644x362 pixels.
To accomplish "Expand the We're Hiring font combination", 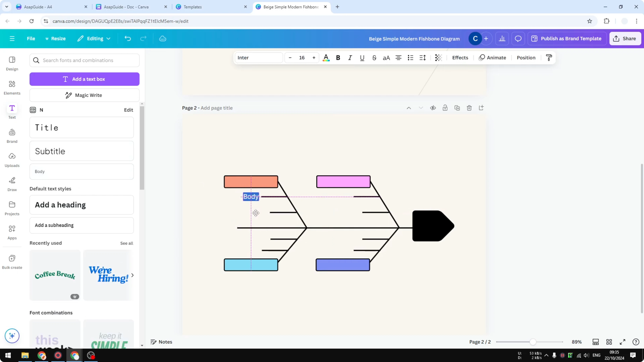I will (132, 275).
